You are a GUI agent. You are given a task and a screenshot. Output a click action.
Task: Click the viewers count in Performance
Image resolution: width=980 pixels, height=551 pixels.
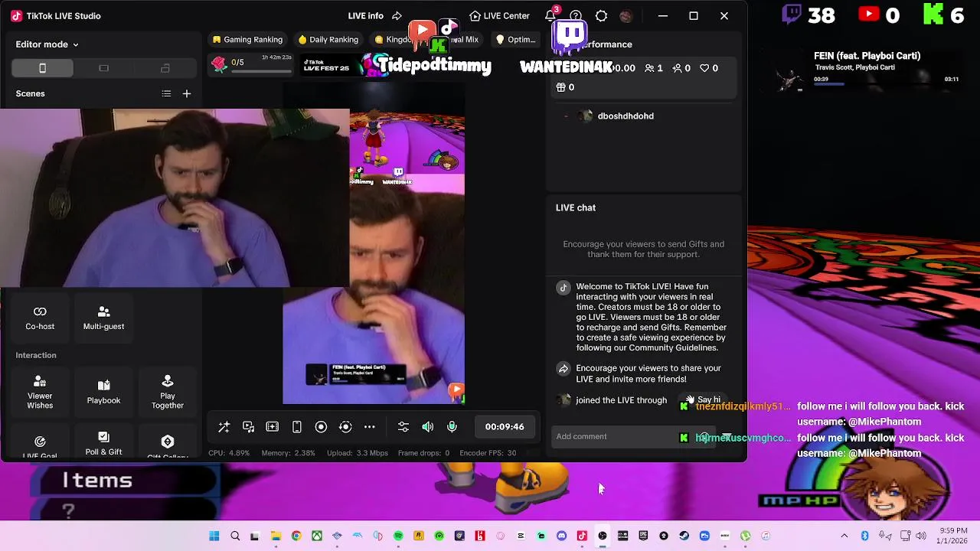[x=654, y=68]
